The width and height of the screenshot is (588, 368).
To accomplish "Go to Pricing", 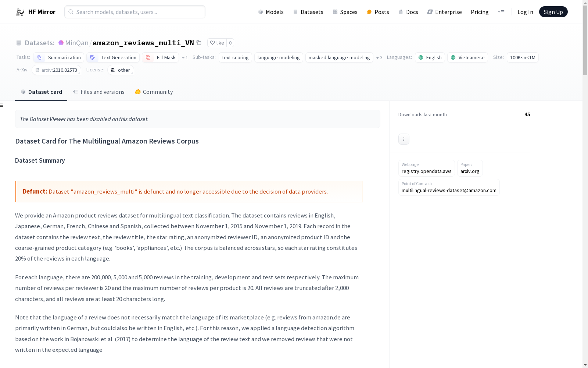I will [480, 12].
